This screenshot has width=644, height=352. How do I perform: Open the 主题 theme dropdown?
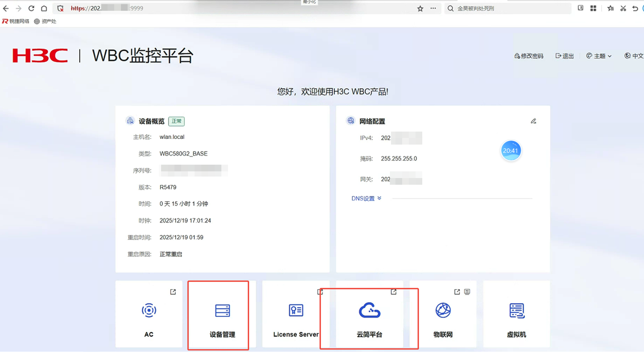(599, 56)
